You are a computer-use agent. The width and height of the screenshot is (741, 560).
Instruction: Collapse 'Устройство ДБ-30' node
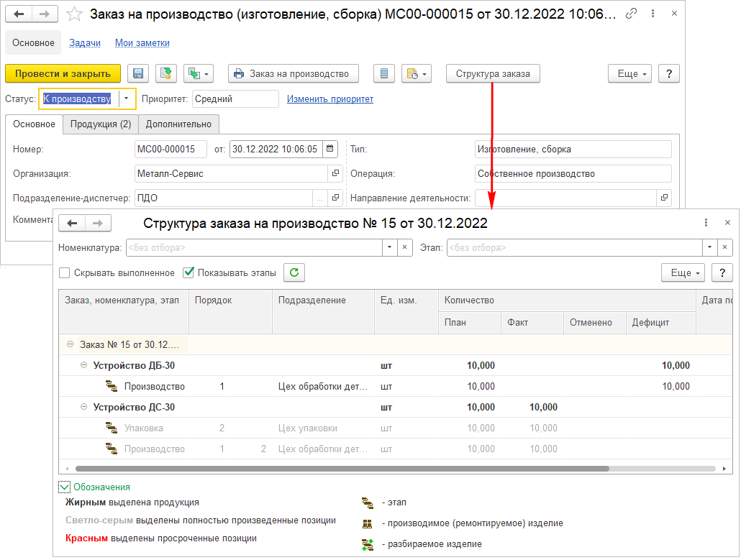click(x=83, y=365)
